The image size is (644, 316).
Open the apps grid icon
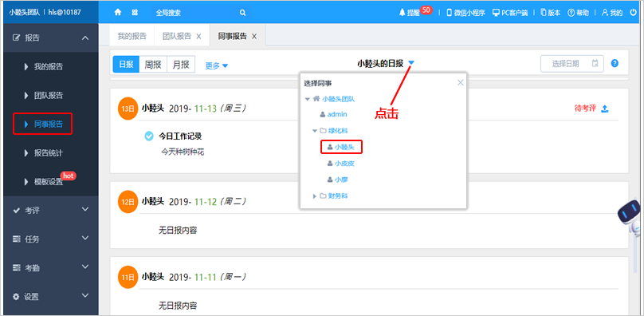tap(135, 13)
